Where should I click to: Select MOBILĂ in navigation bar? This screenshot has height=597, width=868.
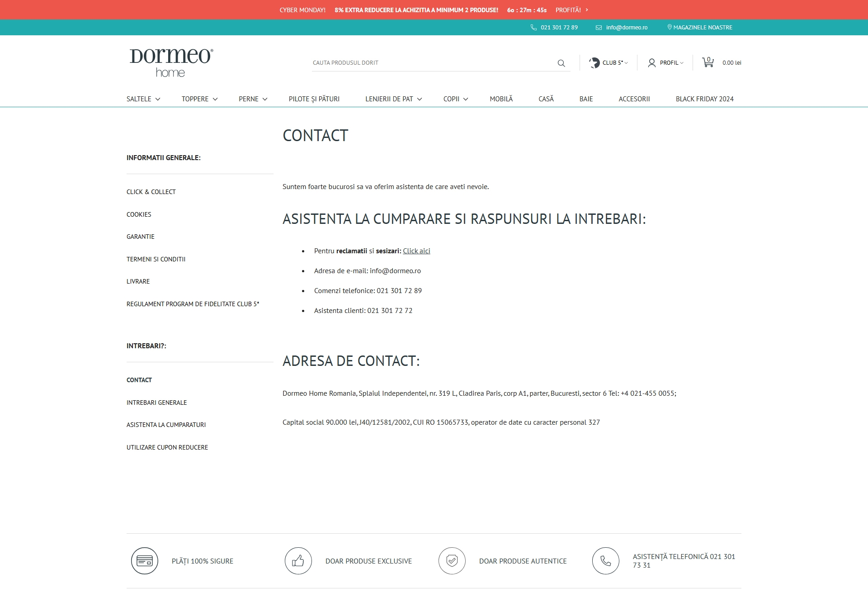501,99
